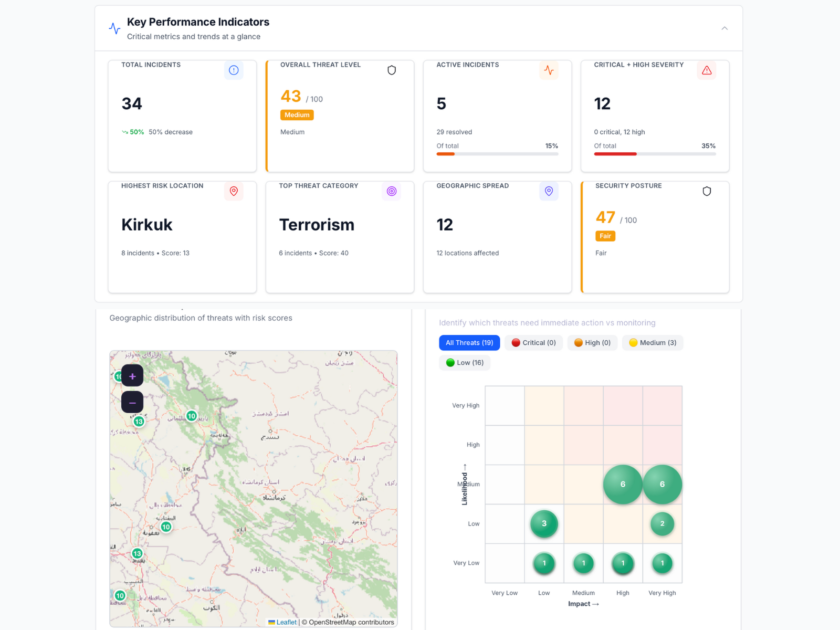This screenshot has height=630, width=840.
Task: Click the shield icon on Security Posture card
Action: pyautogui.click(x=706, y=191)
